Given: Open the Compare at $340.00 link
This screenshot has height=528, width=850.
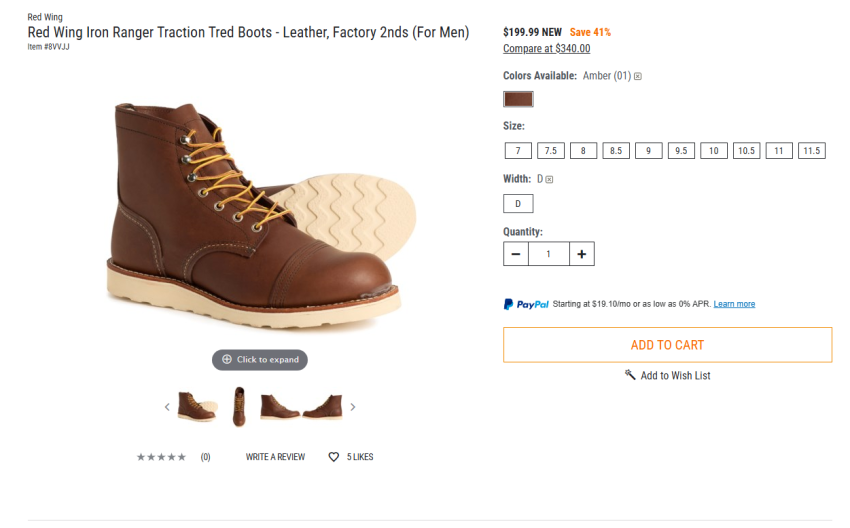Looking at the screenshot, I should click(546, 48).
